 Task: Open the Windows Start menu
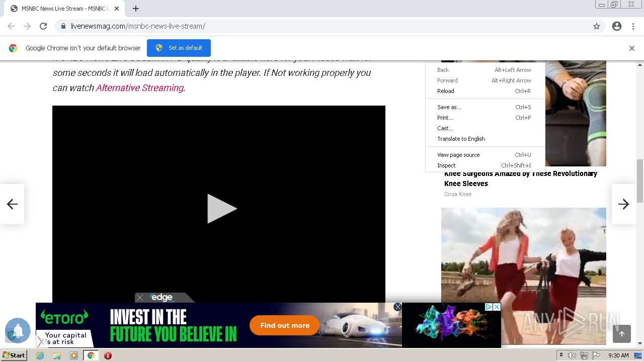coord(14,355)
